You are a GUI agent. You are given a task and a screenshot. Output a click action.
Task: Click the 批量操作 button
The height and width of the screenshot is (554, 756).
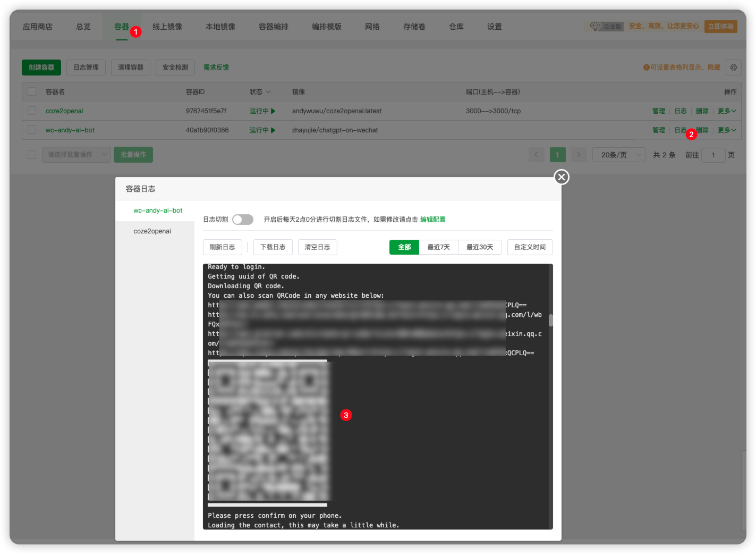click(133, 155)
